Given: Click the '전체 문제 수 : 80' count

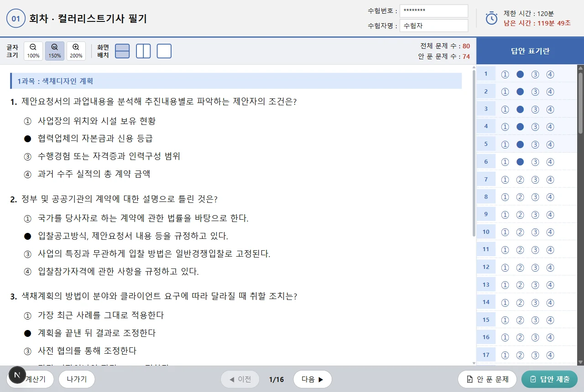Looking at the screenshot, I should [445, 46].
